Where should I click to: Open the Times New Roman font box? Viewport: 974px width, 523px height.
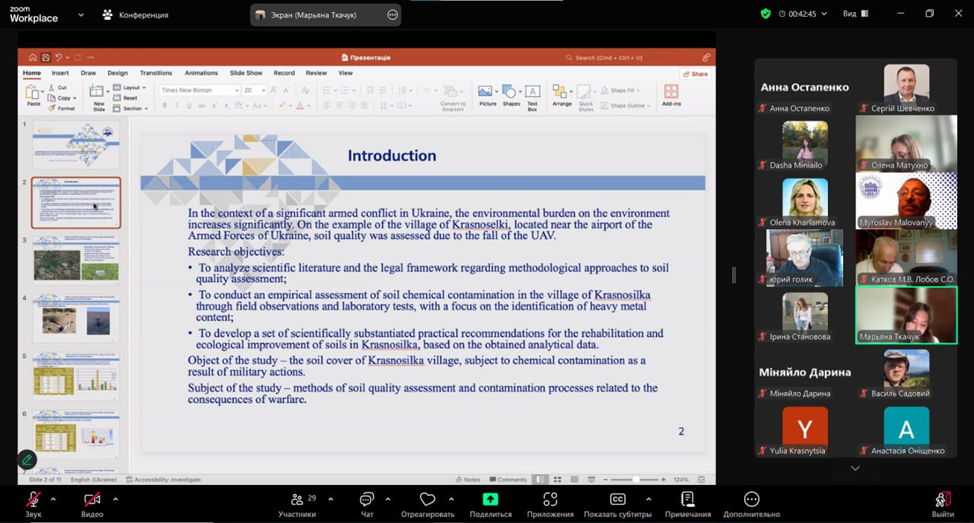tap(199, 90)
